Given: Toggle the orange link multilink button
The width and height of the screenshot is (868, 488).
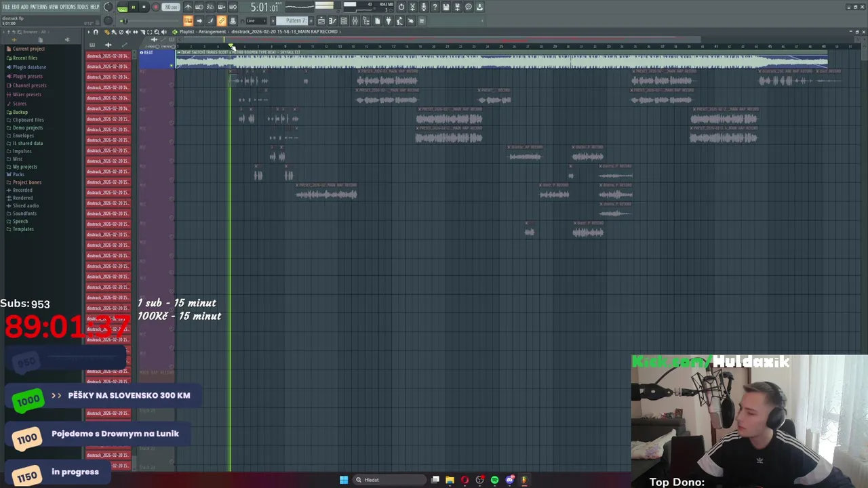Looking at the screenshot, I should pos(222,20).
